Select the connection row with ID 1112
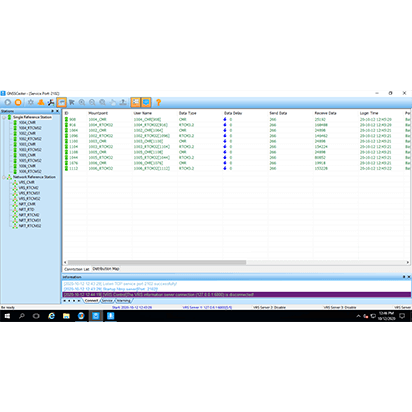The image size is (412, 412). 237,168
